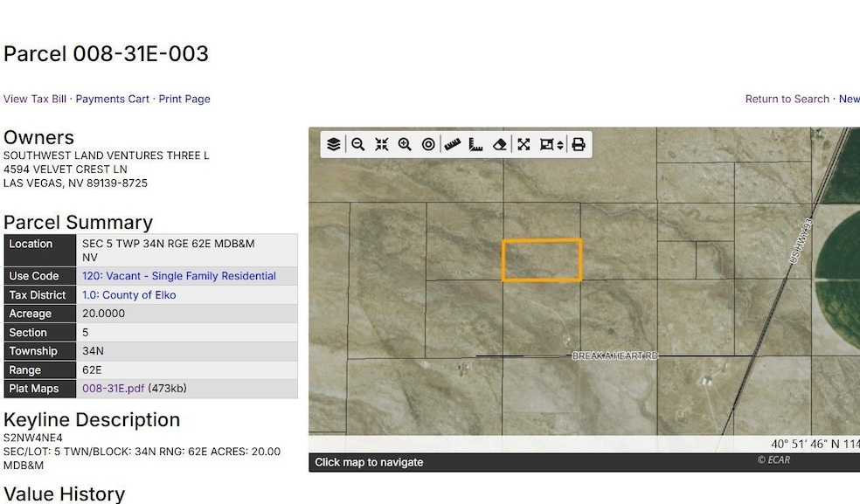This screenshot has height=504, width=860.
Task: Click the eraser clear tool
Action: pyautogui.click(x=499, y=145)
